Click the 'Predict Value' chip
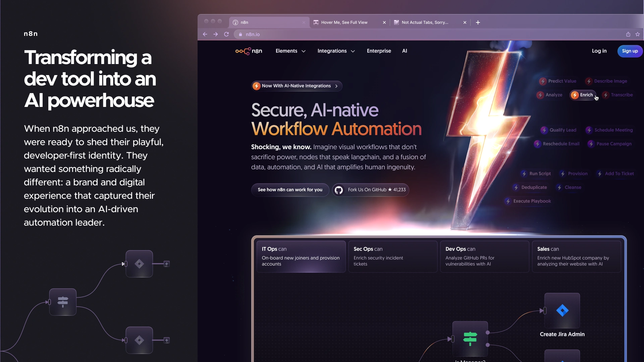Viewport: 644px width, 362px height. pyautogui.click(x=558, y=81)
